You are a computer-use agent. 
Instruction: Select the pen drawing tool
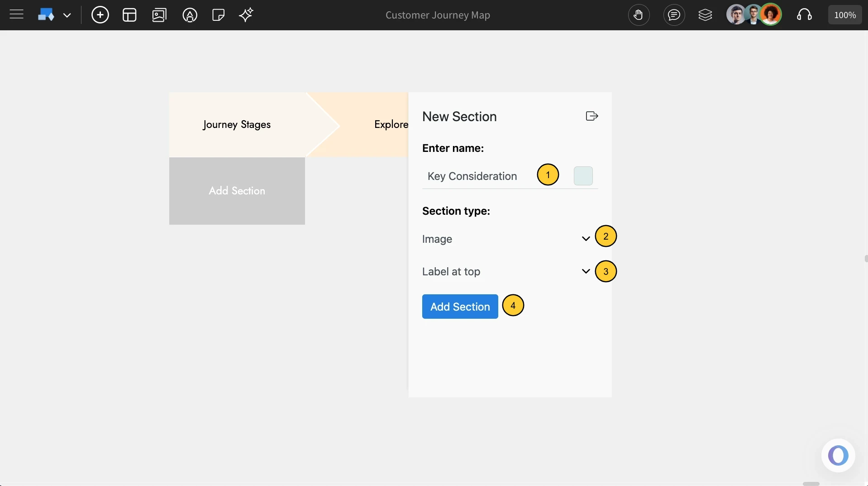[x=190, y=14]
